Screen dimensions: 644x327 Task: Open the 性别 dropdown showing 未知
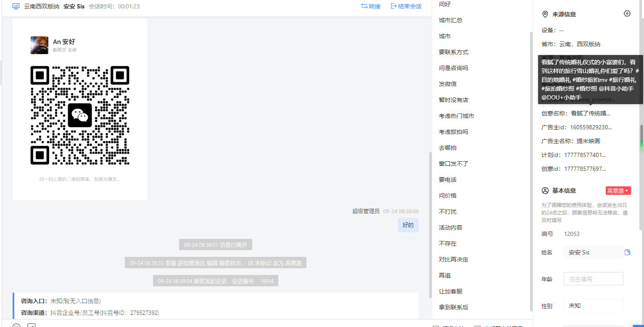(593, 306)
